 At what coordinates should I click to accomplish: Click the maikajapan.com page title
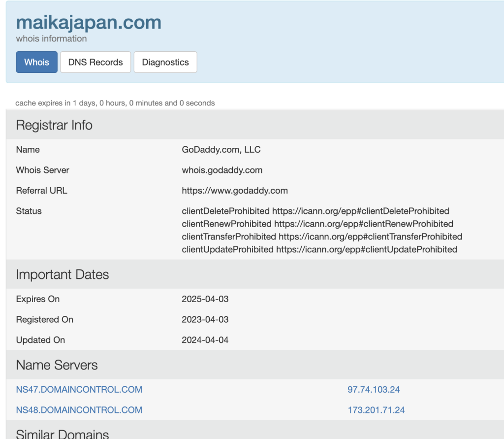pyautogui.click(x=89, y=23)
